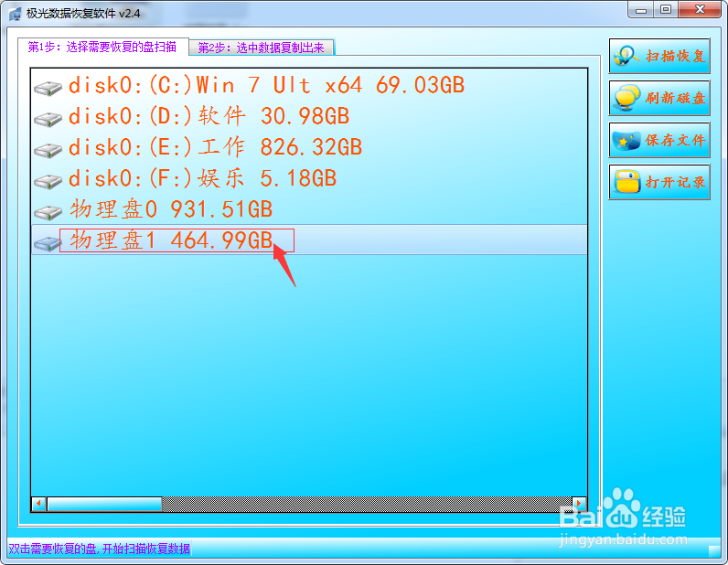Click the drive icon beside disk0 (D:) 软件
The image size is (728, 565).
pyautogui.click(x=48, y=119)
